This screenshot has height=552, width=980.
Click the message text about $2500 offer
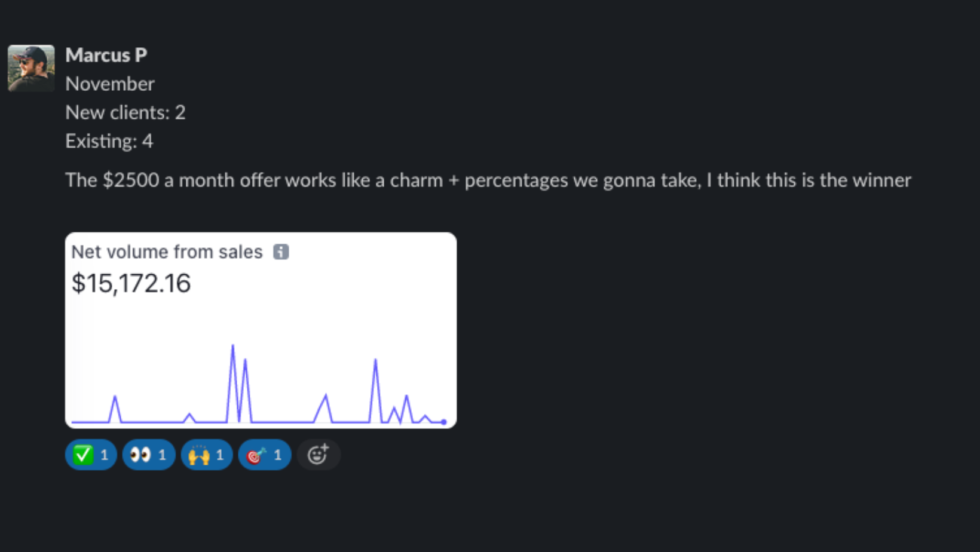488,180
